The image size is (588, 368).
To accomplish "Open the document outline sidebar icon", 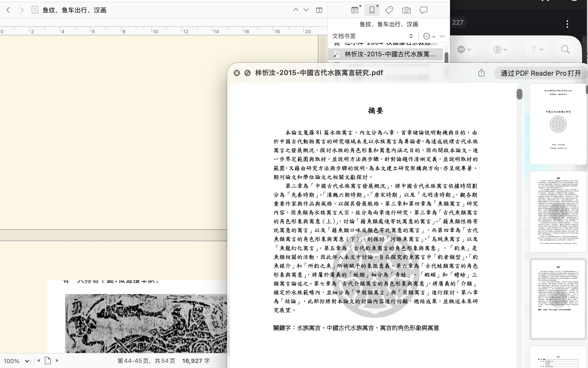I will pos(34,10).
